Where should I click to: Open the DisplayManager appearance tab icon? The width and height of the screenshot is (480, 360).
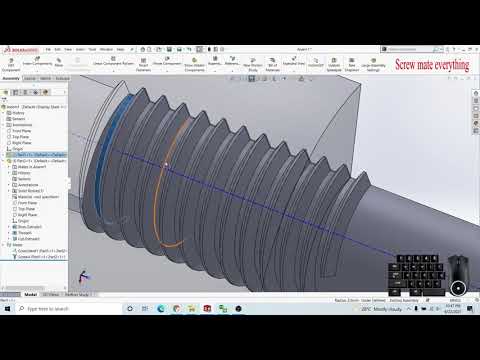(45, 92)
